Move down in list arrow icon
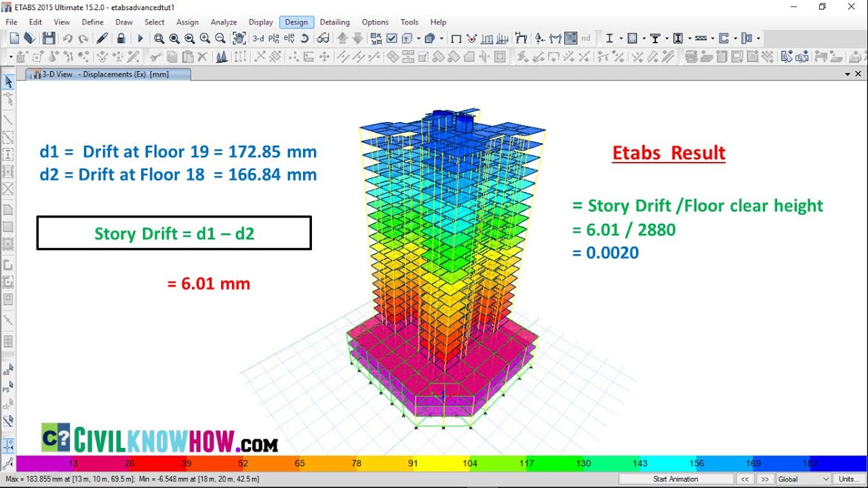 (357, 39)
